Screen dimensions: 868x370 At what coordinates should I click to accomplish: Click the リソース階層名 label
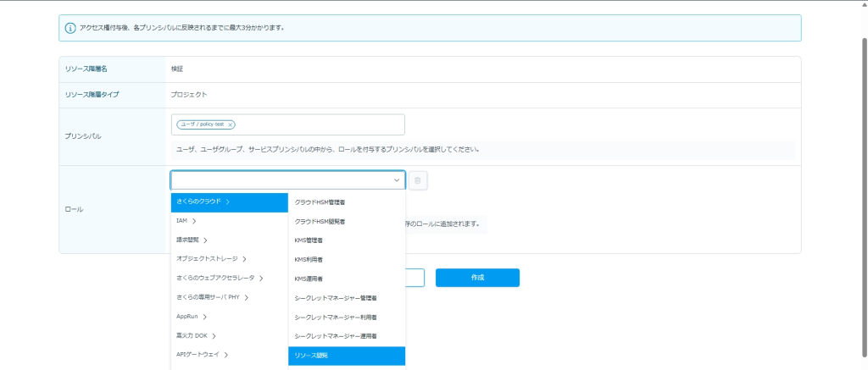86,69
